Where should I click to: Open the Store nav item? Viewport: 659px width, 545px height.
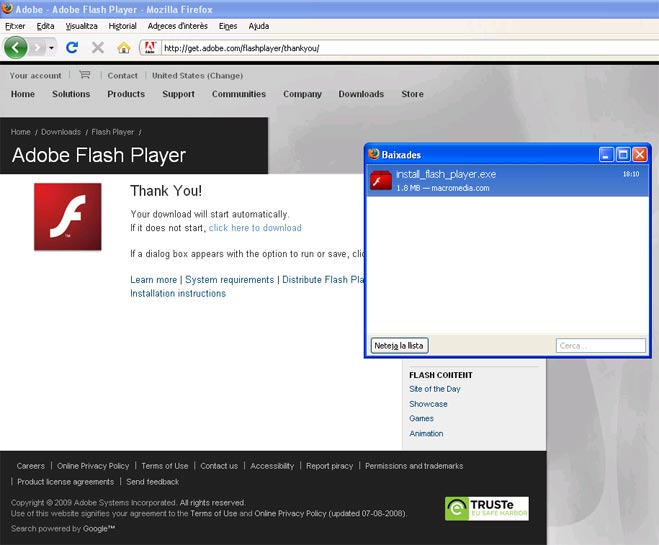(412, 94)
